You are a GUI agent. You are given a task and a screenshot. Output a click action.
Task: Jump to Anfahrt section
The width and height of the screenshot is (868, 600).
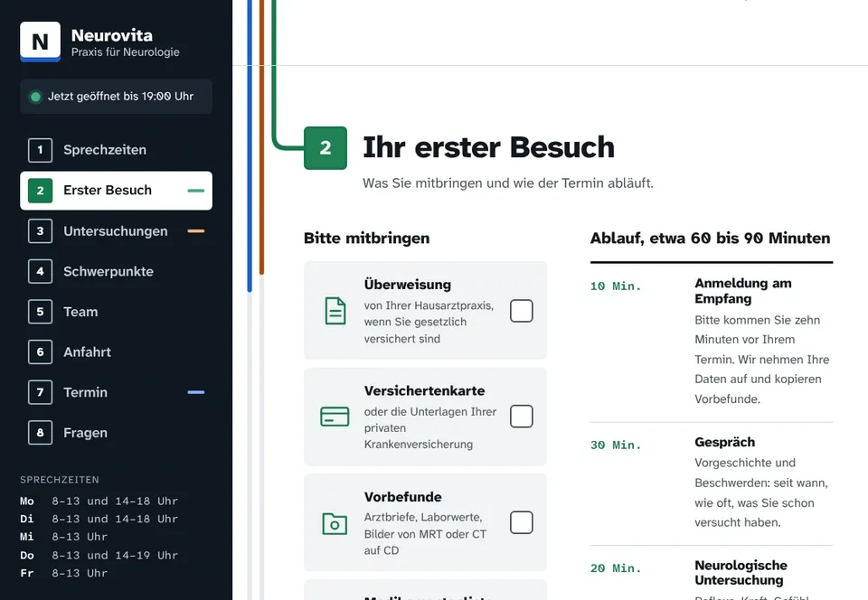click(117, 352)
